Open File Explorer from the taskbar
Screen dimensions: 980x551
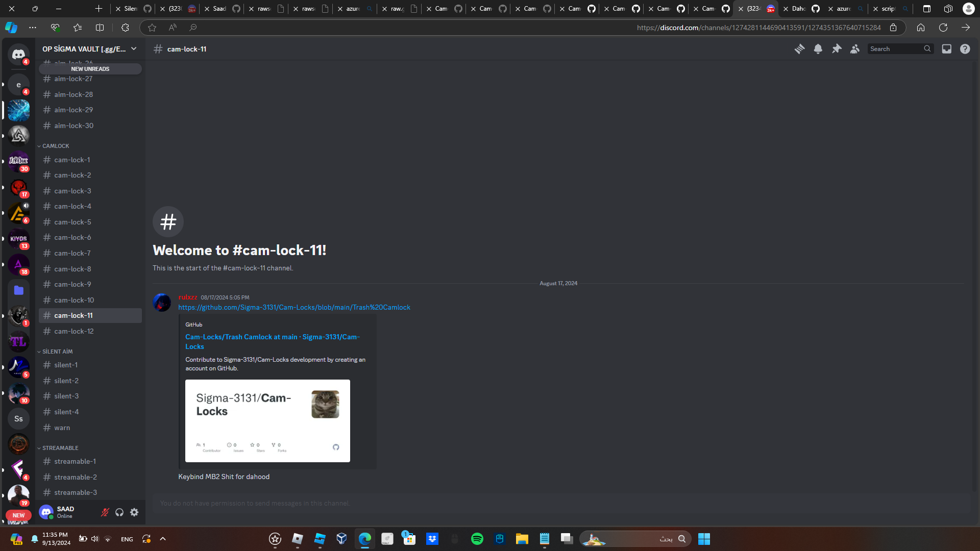click(522, 539)
